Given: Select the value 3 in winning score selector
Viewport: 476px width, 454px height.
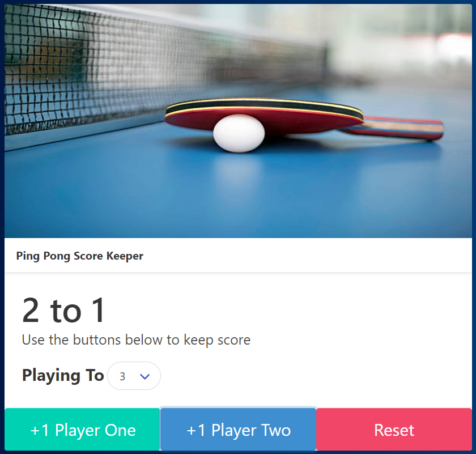Looking at the screenshot, I should coord(122,376).
